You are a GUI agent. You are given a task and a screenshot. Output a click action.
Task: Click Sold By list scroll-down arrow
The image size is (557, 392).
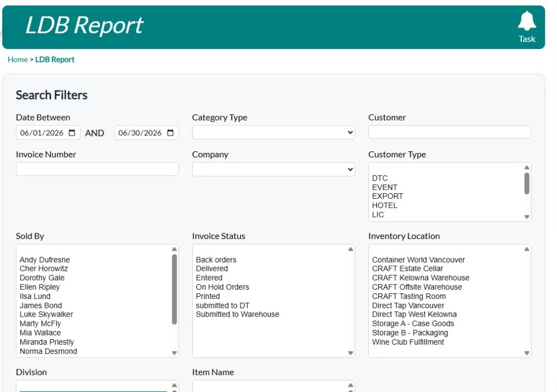click(174, 353)
